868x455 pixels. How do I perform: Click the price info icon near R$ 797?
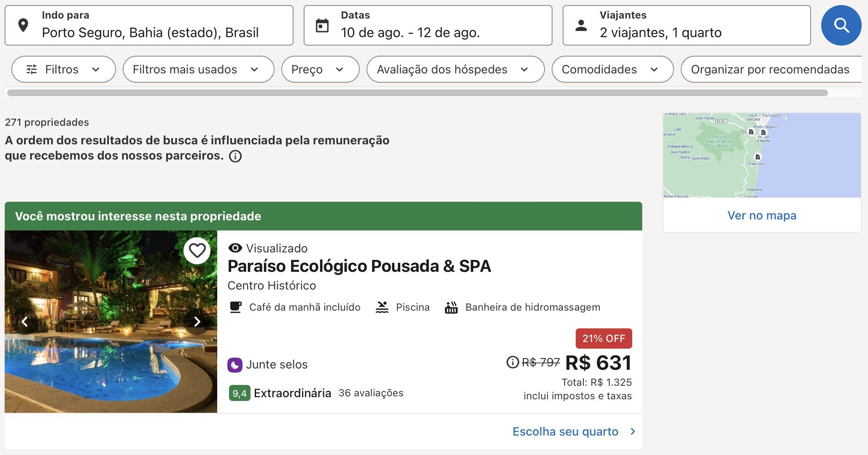(x=512, y=362)
